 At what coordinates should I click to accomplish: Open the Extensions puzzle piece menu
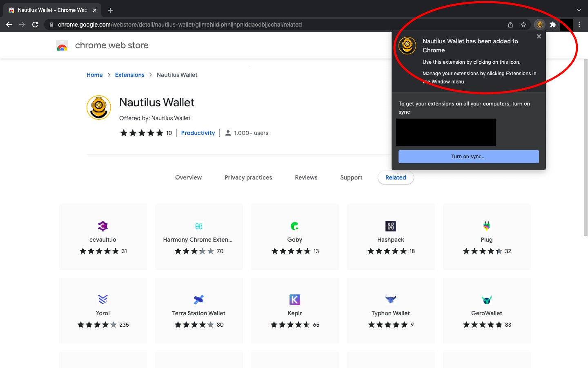[553, 25]
